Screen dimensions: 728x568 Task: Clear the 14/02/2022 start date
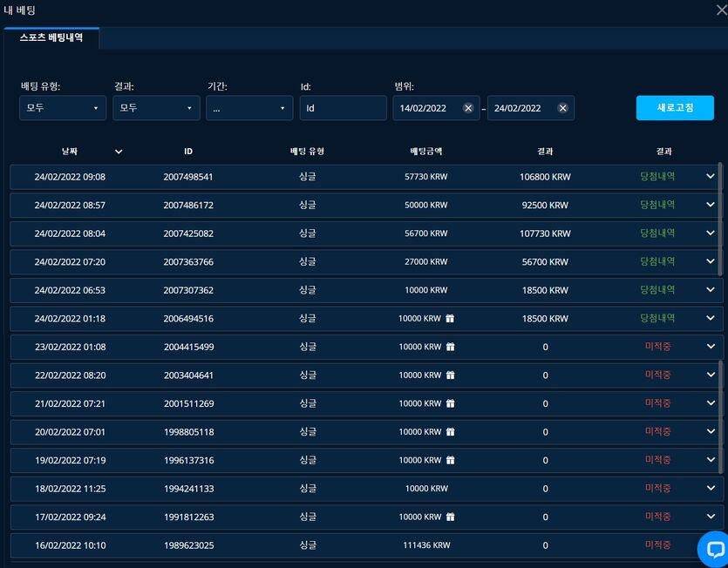click(x=468, y=108)
